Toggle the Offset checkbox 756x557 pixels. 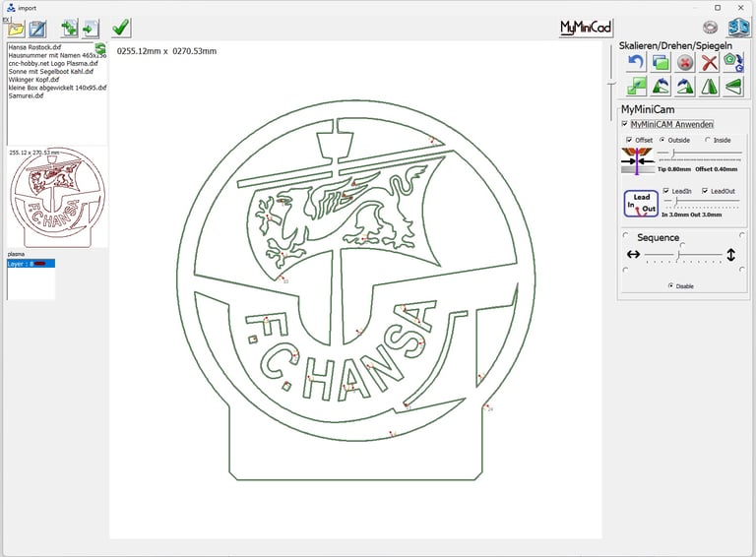(629, 140)
